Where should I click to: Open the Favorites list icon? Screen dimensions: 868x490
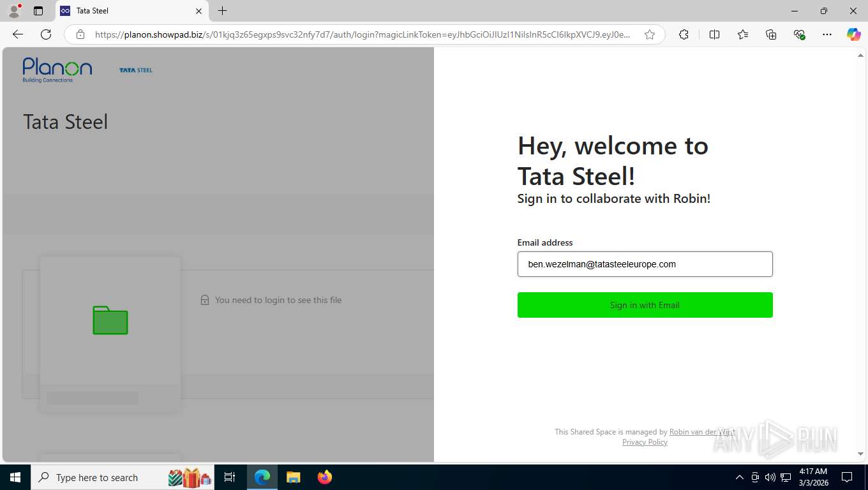click(x=743, y=34)
